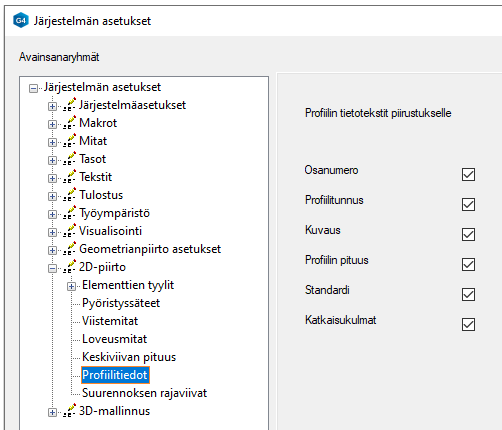502x430 pixels.
Task: Click the keyword icon beside Tekstit
Action: tap(69, 177)
